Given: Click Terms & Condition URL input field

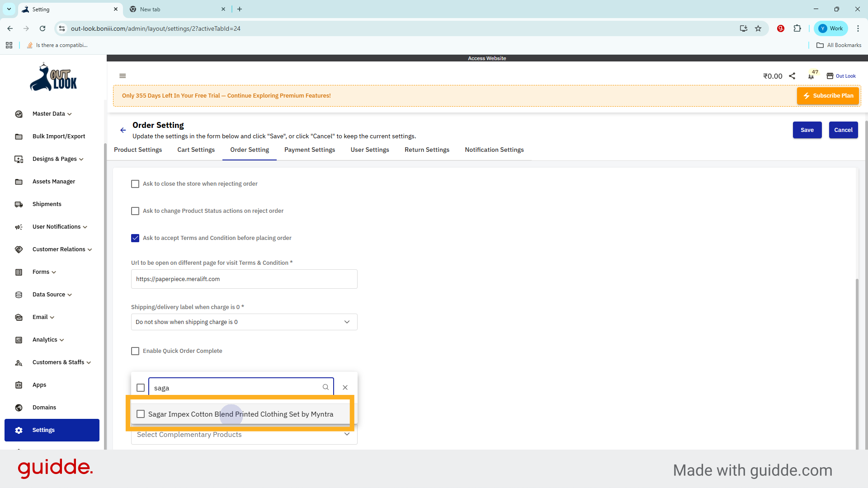Looking at the screenshot, I should tap(244, 279).
